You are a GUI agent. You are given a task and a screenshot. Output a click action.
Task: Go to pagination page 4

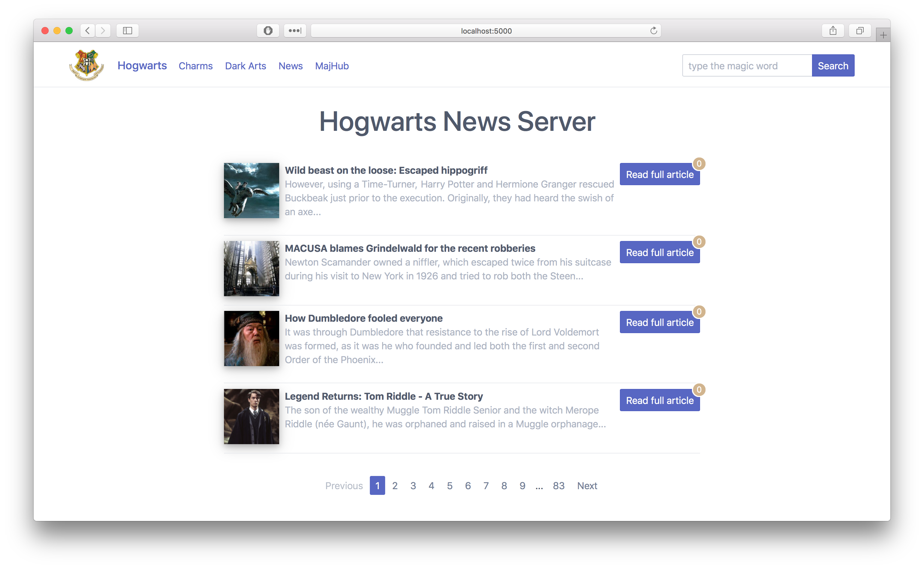(431, 486)
